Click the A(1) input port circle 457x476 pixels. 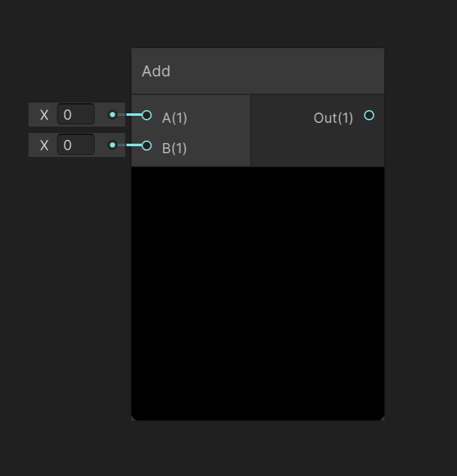[147, 115]
